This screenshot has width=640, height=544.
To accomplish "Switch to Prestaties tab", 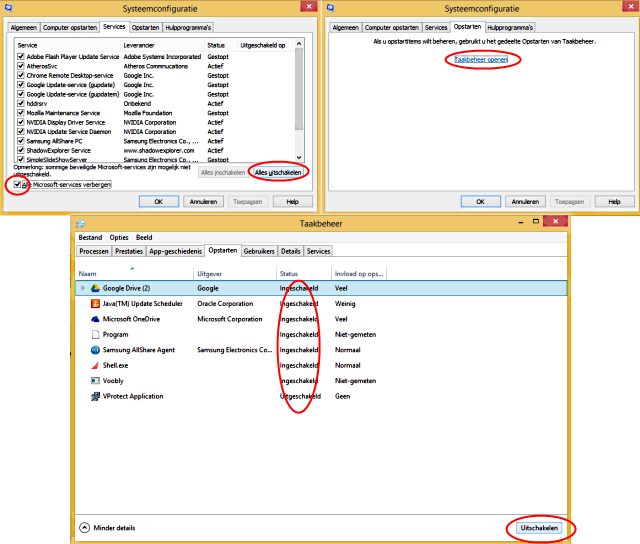I will tap(129, 251).
